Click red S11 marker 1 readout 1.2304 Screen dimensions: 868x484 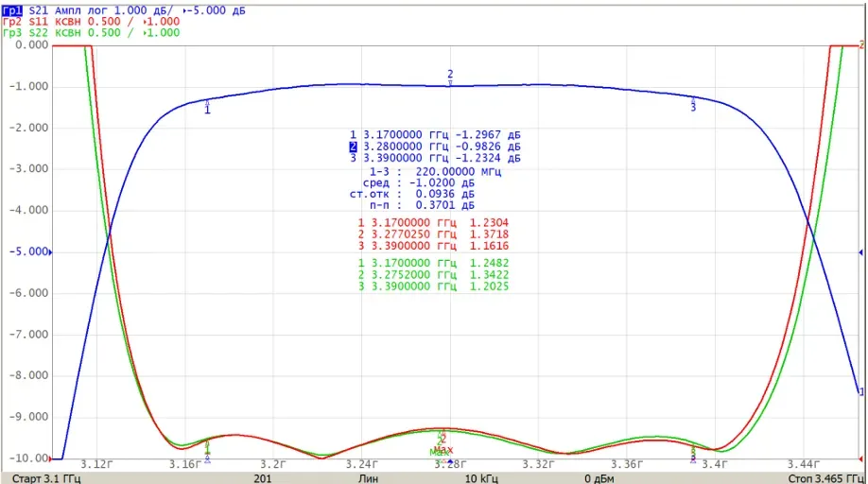[x=489, y=223]
